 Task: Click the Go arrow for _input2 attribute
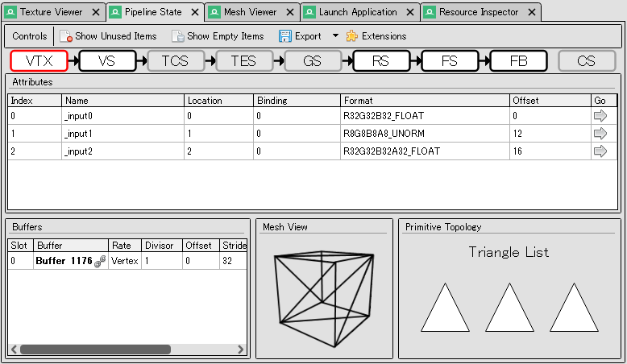click(600, 151)
